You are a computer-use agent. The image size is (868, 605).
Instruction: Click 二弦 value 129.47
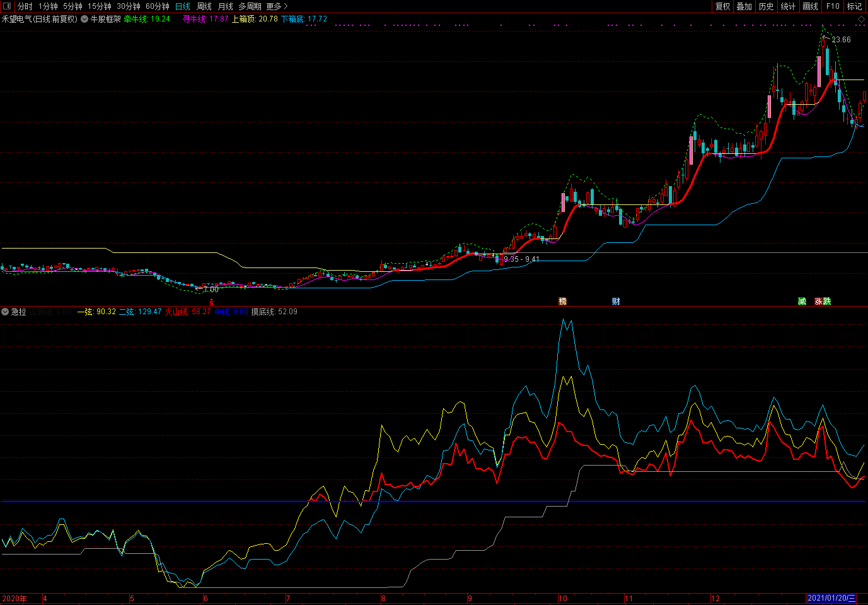coord(149,312)
